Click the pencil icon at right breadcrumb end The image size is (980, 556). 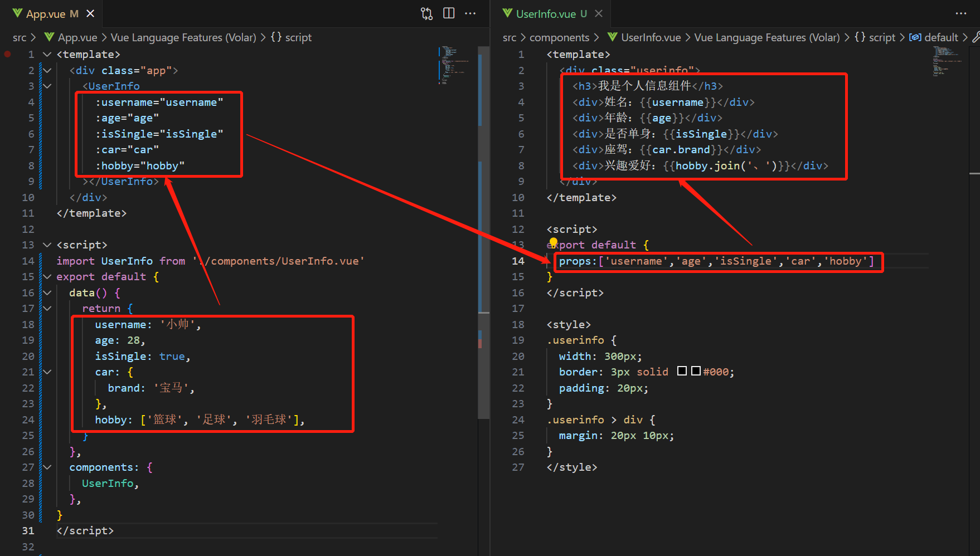click(976, 37)
